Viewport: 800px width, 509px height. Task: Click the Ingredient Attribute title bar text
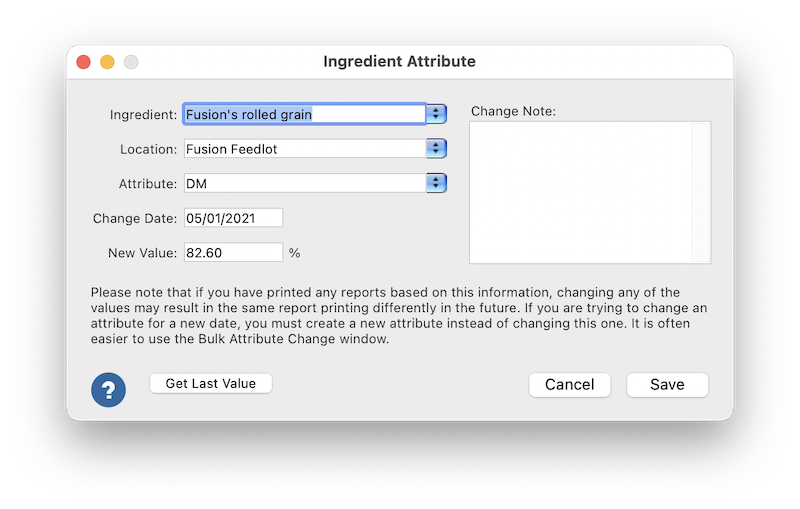(x=399, y=61)
